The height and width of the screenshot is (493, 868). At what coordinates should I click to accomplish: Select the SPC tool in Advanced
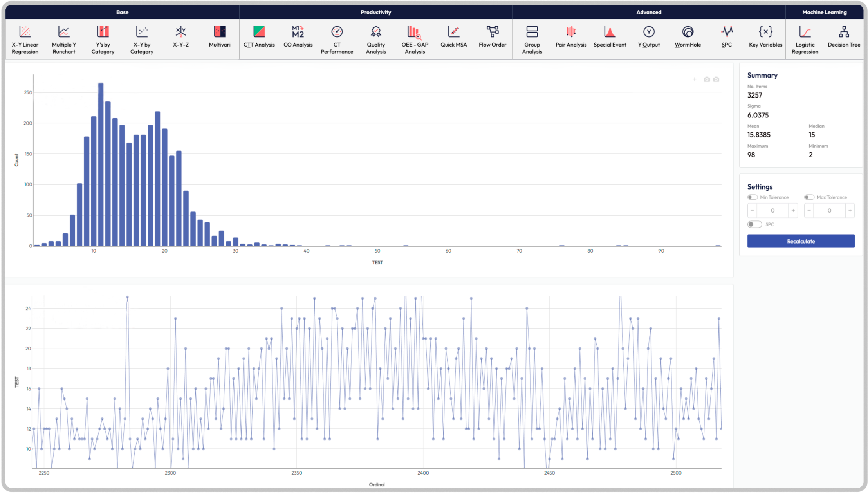pos(726,37)
